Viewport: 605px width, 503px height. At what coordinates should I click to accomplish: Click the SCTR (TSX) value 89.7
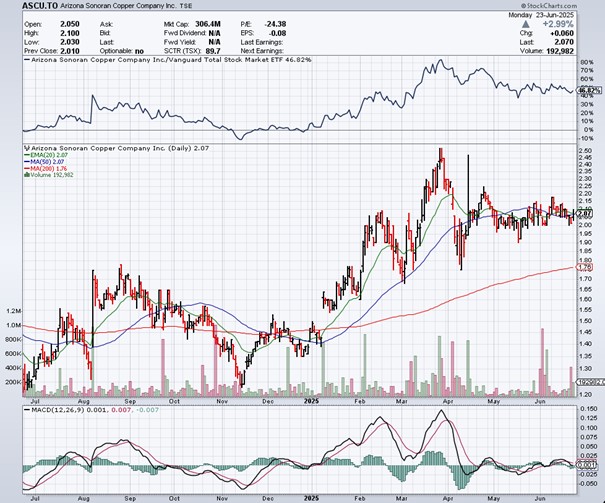pos(213,51)
